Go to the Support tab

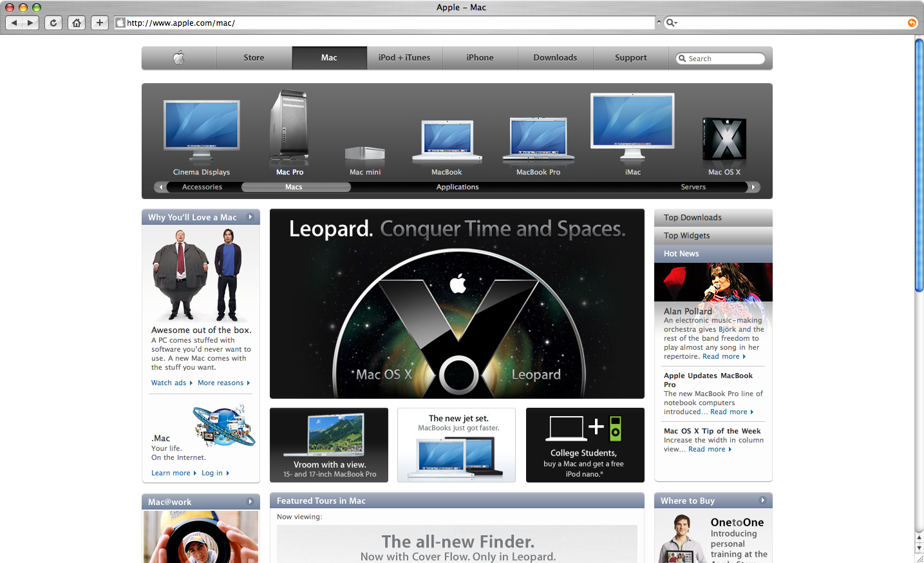coord(630,57)
